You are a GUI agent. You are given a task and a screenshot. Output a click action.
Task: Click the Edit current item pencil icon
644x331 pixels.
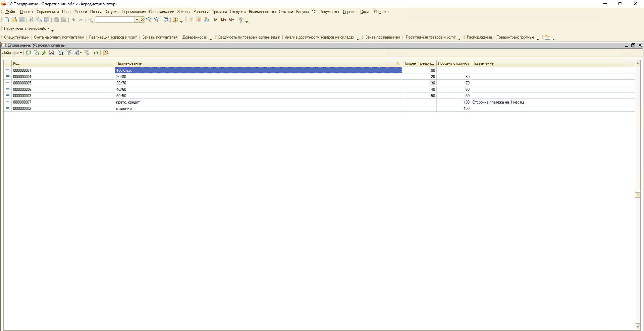tap(44, 53)
